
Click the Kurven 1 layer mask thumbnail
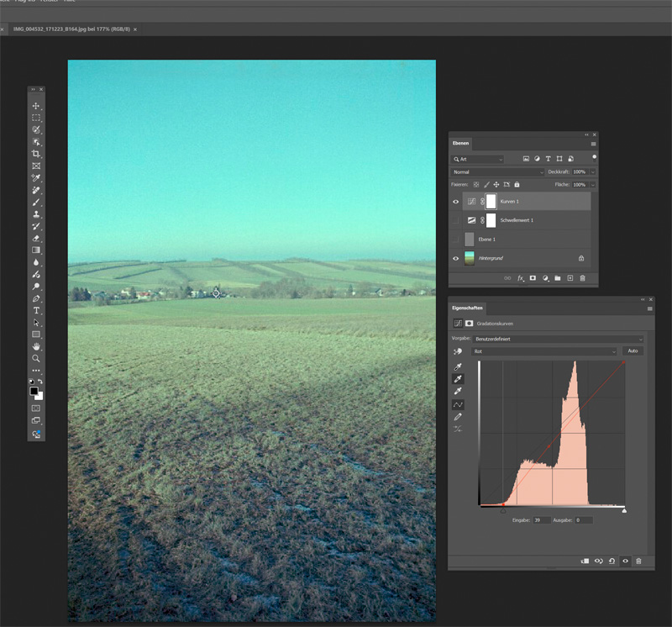[491, 201]
